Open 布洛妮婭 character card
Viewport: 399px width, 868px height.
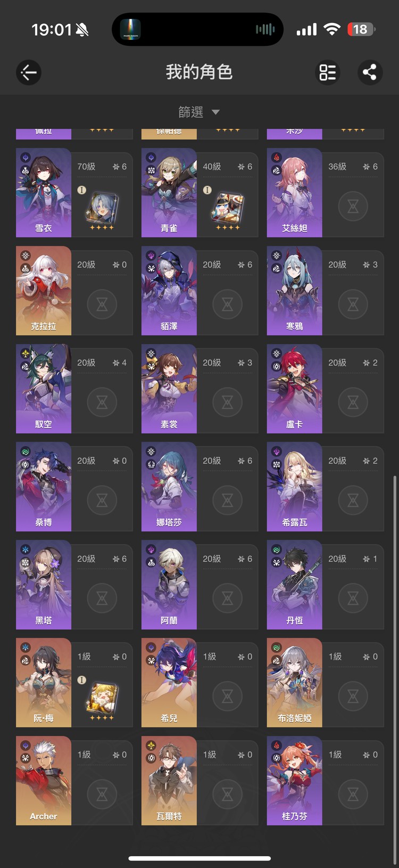coord(325,683)
